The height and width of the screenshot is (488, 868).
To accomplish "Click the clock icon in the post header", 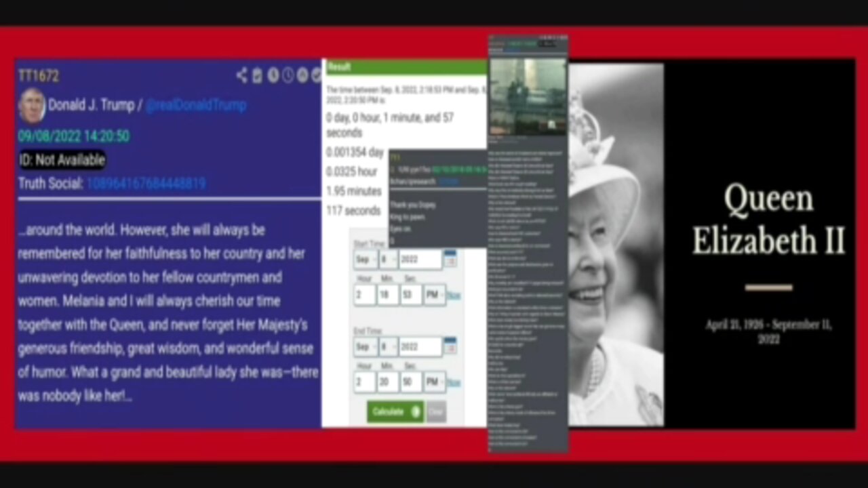I will point(288,75).
